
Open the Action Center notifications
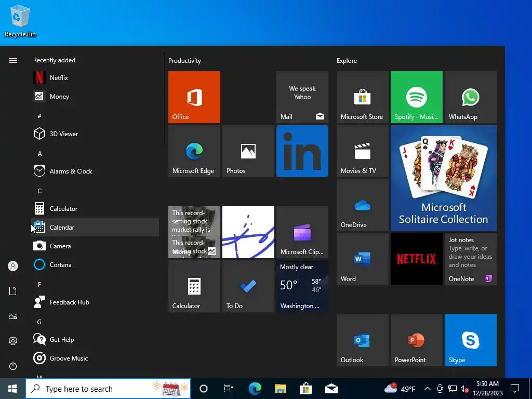[x=515, y=389]
